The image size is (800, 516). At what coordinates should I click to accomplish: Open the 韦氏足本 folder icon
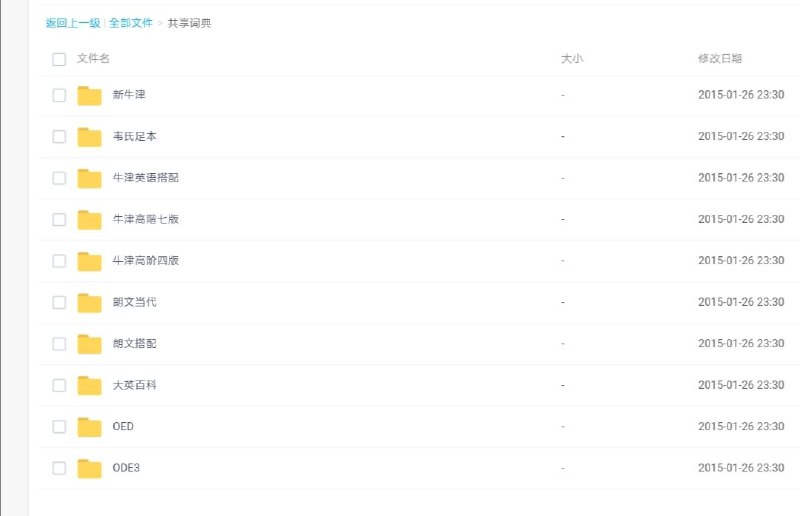tap(89, 137)
